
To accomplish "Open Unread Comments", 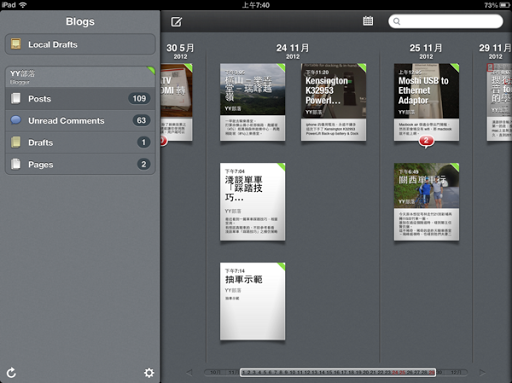I will [80, 121].
